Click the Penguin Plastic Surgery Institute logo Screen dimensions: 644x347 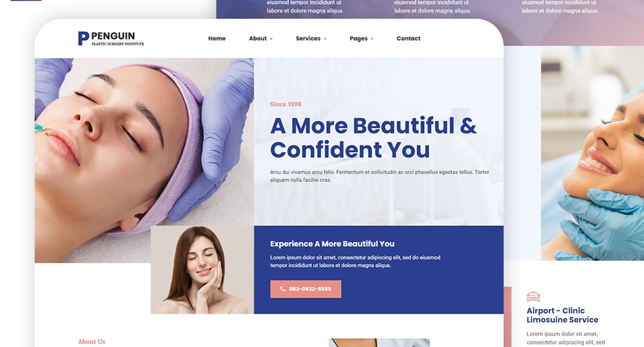pyautogui.click(x=111, y=38)
